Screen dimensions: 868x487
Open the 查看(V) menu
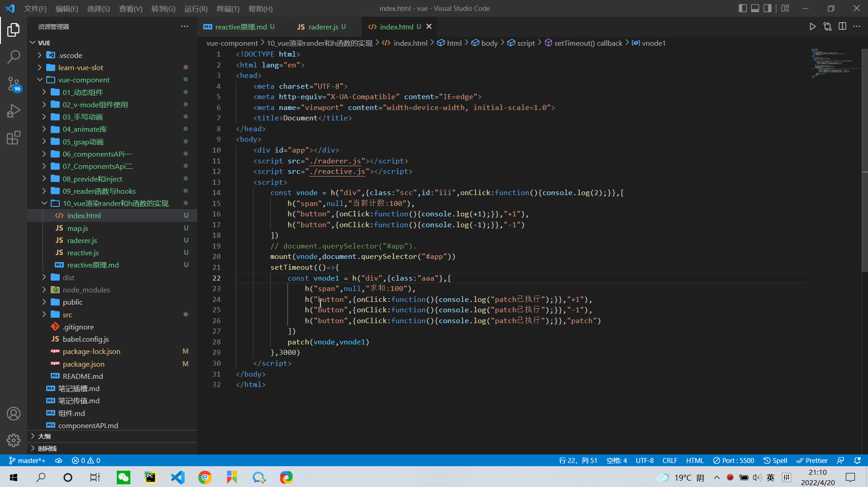(131, 9)
